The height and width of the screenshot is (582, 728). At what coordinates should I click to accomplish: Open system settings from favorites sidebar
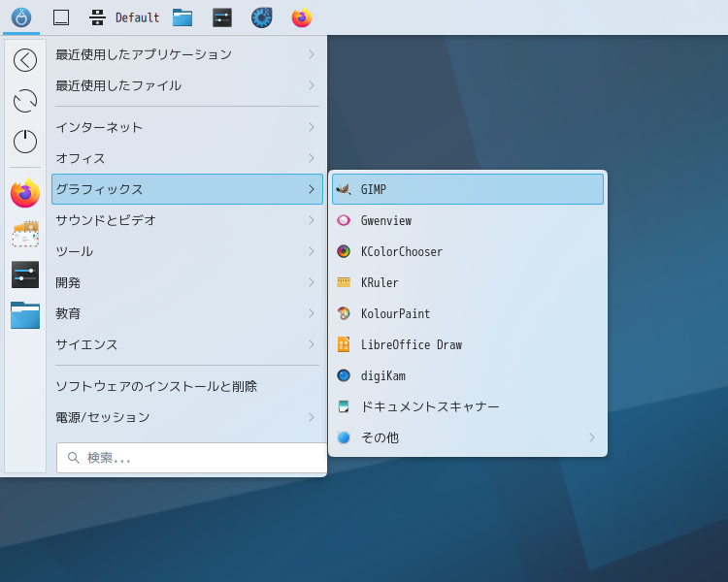point(25,275)
